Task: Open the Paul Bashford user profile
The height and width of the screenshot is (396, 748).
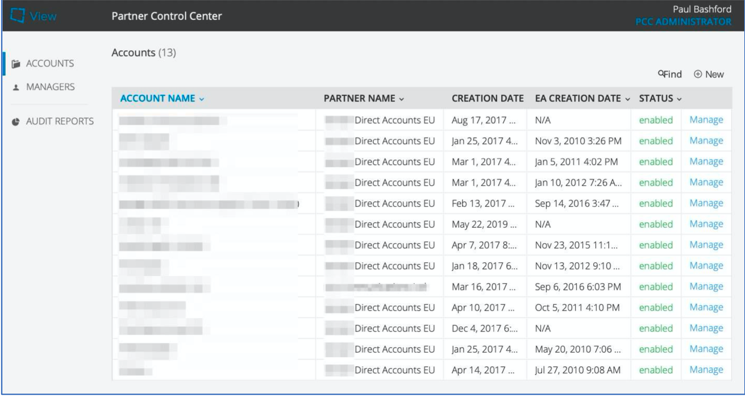Action: (702, 9)
